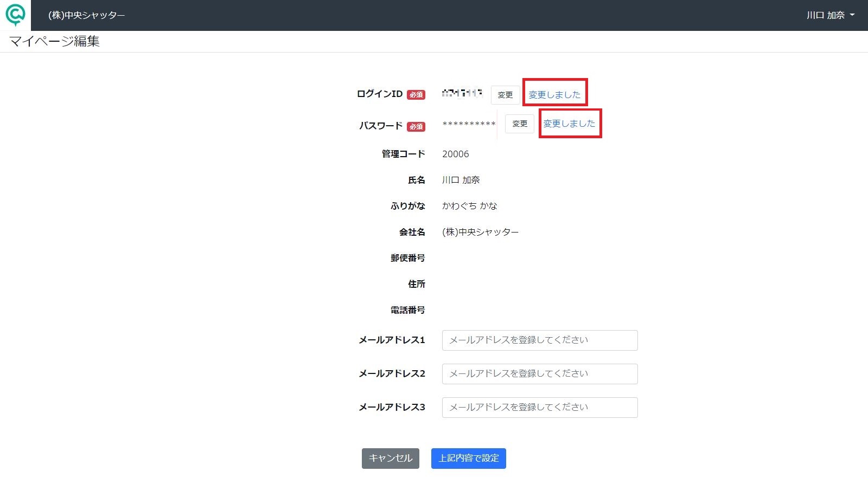This screenshot has width=868, height=484.
Task: Click the (株)中央シャッター header title
Action: point(86,15)
